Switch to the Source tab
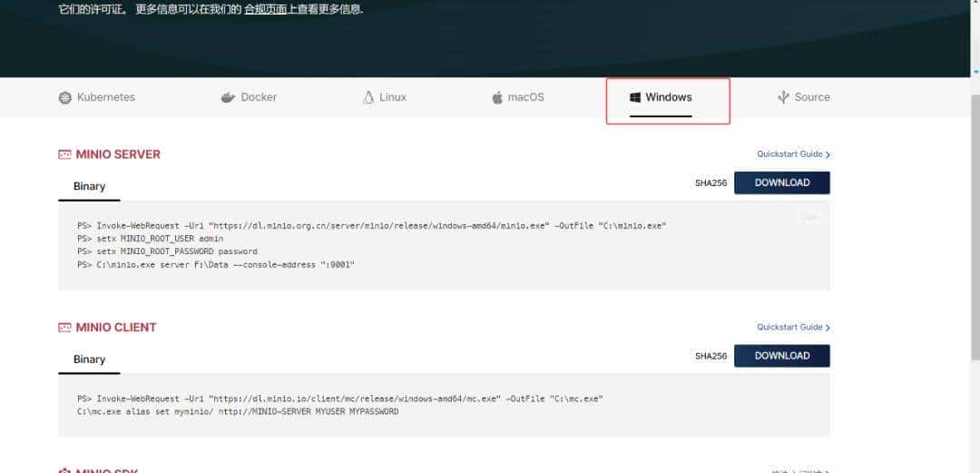 804,97
